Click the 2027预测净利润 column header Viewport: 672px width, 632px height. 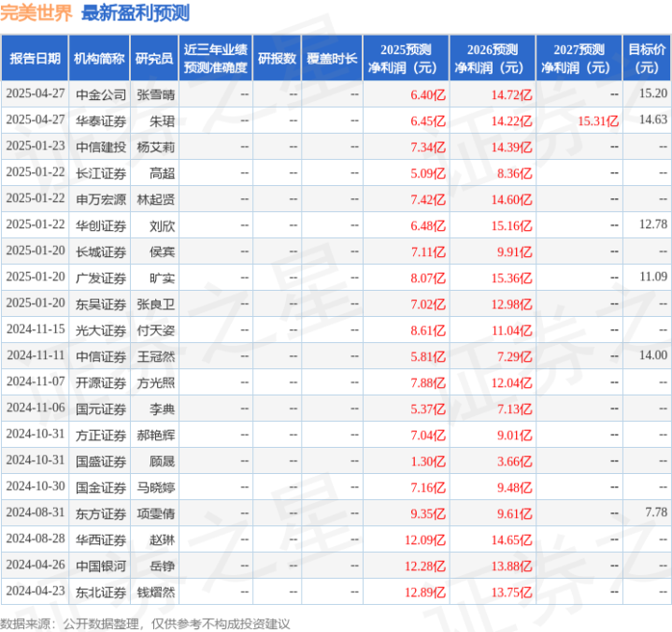pos(579,58)
